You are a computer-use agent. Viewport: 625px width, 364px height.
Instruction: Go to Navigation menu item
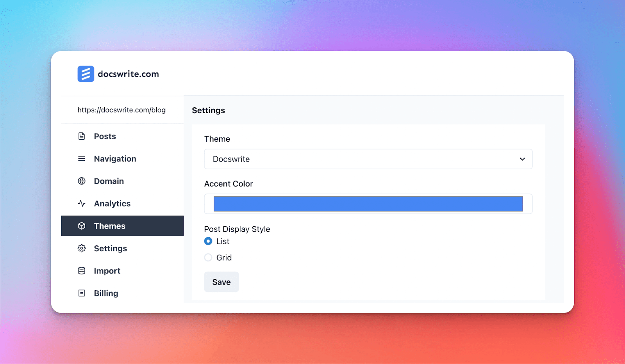122,159
